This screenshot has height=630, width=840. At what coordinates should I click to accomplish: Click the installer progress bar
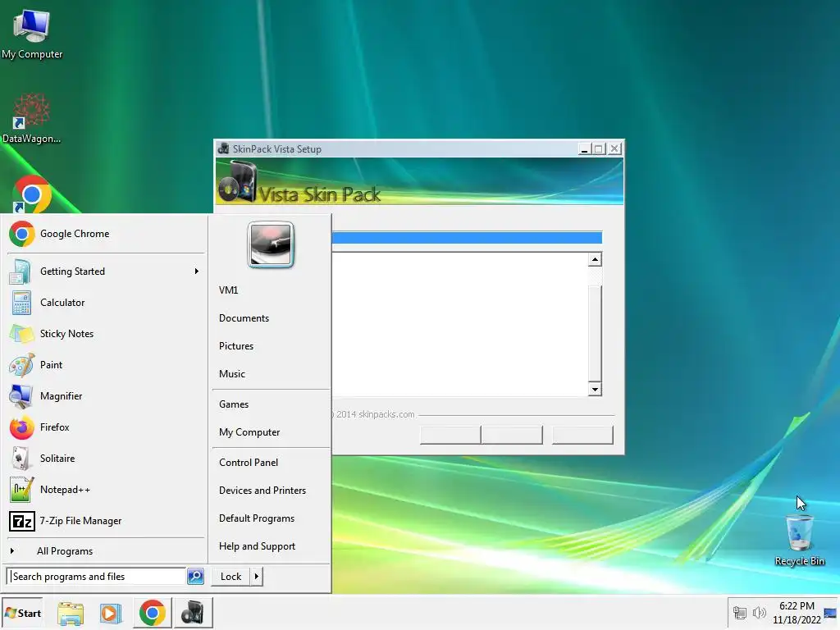[x=467, y=237]
